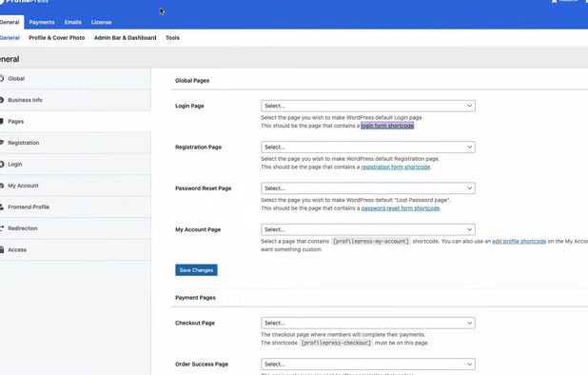
Task: Follow the password reset form shortcode link
Action: (401, 208)
